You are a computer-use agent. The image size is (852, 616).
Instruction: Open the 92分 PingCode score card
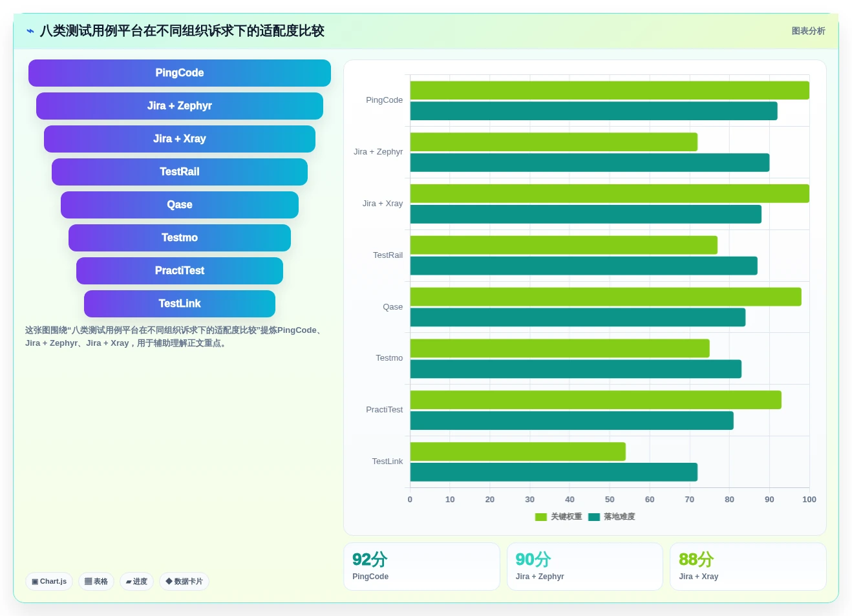[x=421, y=567]
